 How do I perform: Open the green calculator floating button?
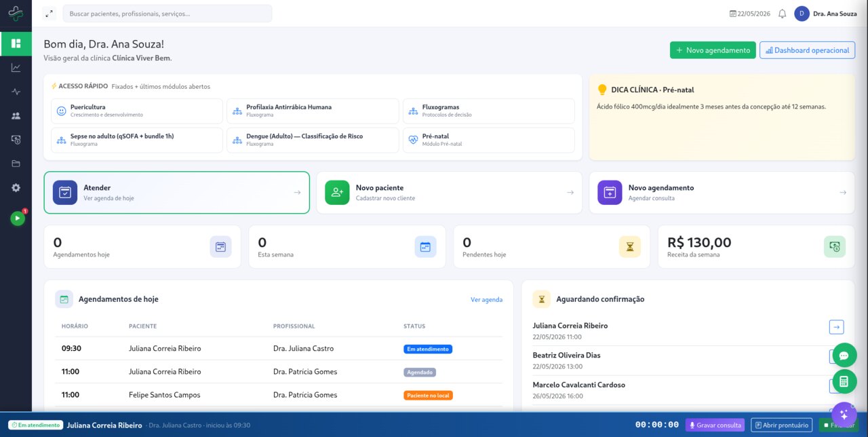pos(844,381)
